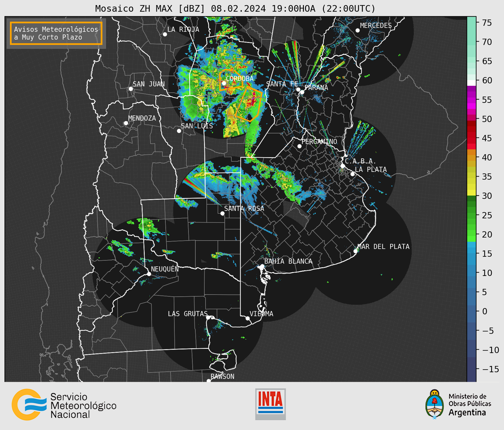504x430 pixels.
Task: Click the dark blue -15 dBZ scale band
Action: [x=471, y=369]
